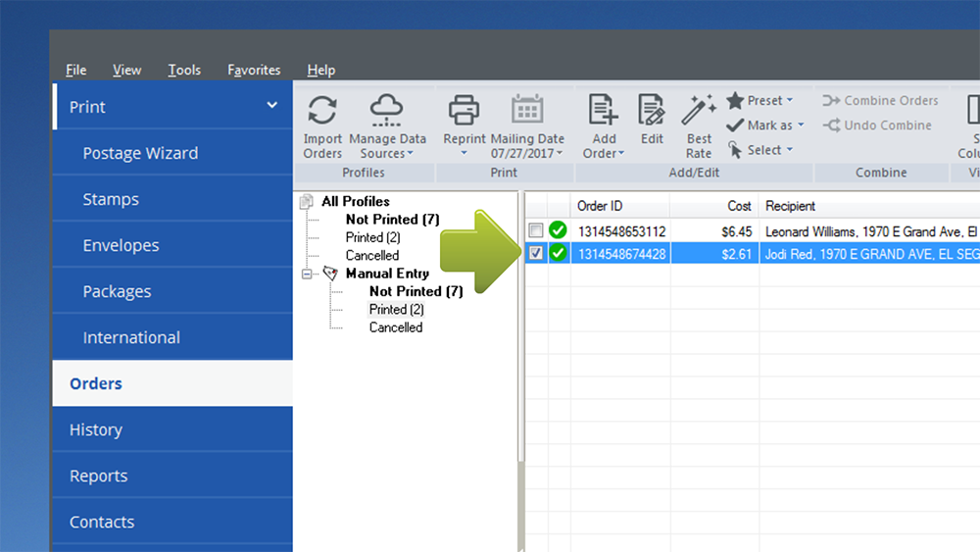Collapse the Manual Entry tree node
The height and width of the screenshot is (552, 980).
tap(307, 275)
